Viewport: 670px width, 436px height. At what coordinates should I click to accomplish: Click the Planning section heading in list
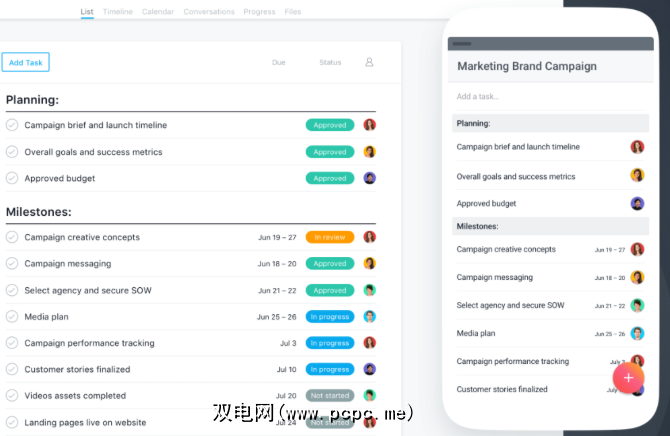[32, 100]
